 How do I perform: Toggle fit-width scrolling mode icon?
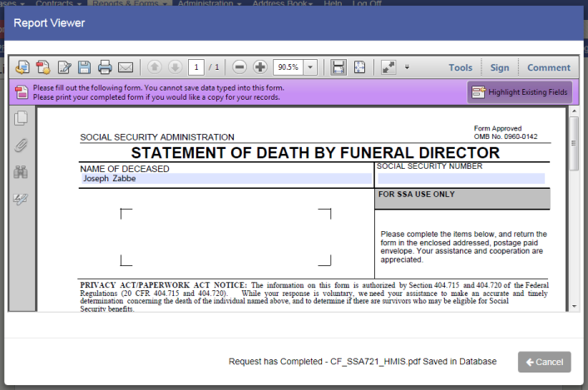tap(338, 67)
